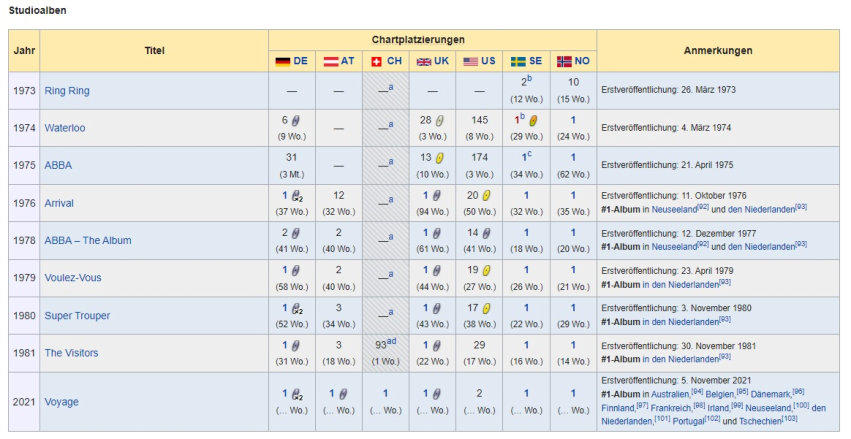Image resolution: width=851 pixels, height=439 pixels.
Task: Click the double platinum icon in Super Trouper DE cell
Action: pyautogui.click(x=297, y=309)
